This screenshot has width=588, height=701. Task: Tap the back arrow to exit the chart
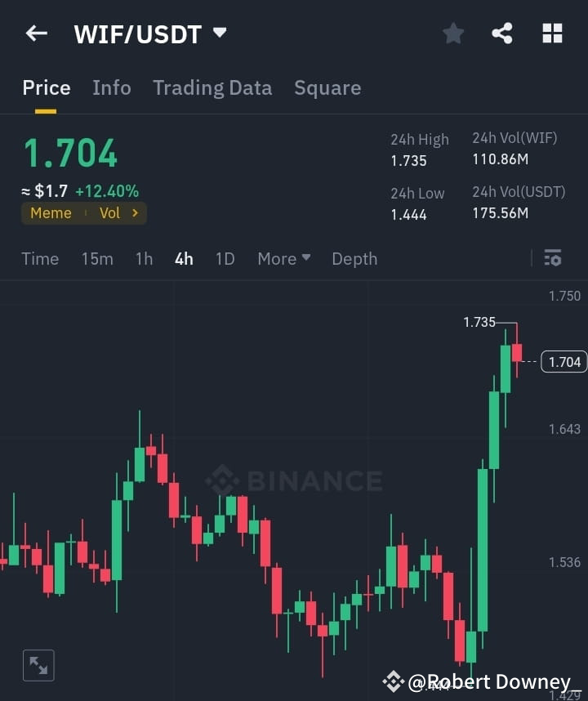34,33
